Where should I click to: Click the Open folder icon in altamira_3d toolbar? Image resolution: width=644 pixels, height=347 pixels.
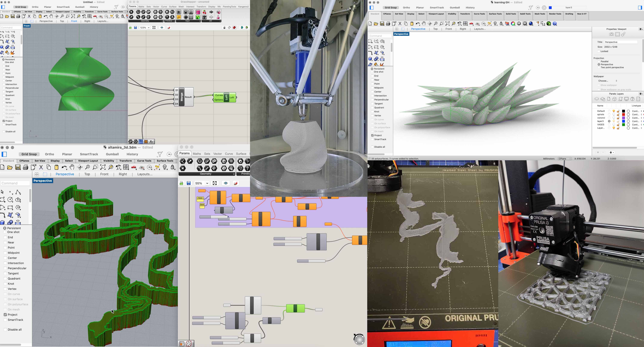tap(10, 167)
